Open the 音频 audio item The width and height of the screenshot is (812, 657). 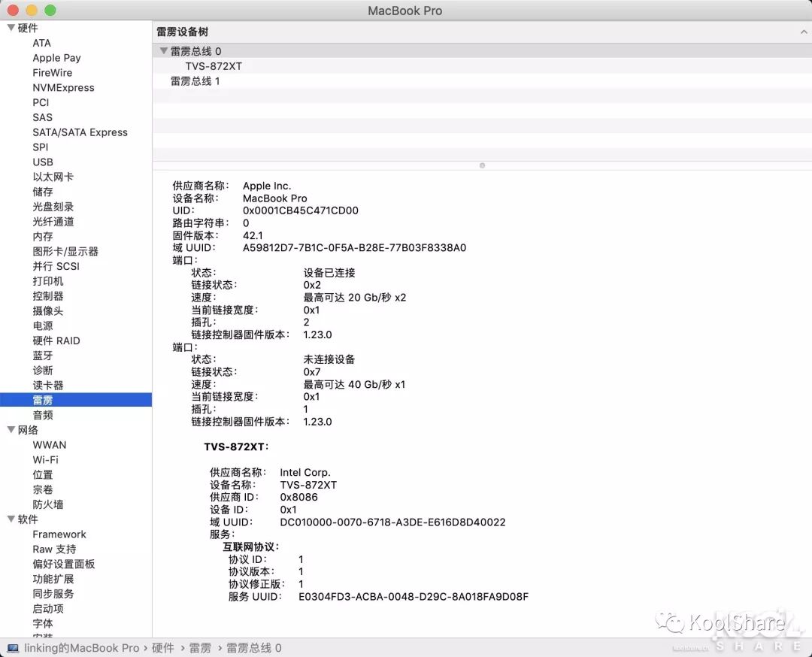[42, 415]
